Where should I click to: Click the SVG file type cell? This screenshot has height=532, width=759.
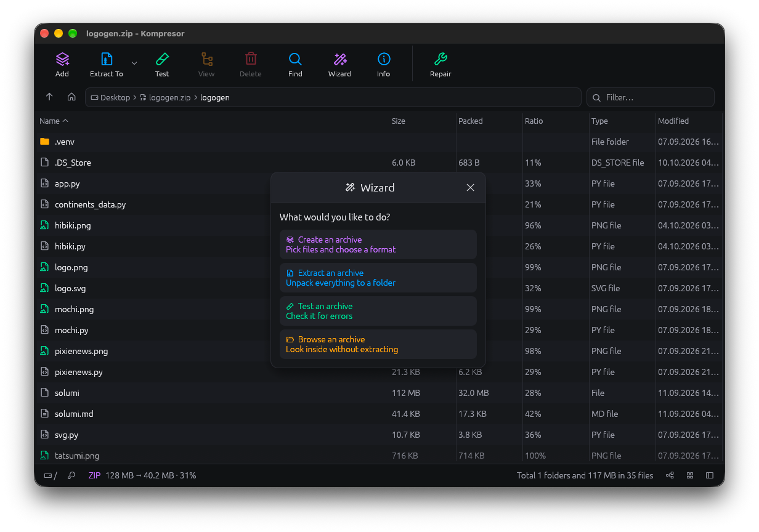[x=606, y=288]
